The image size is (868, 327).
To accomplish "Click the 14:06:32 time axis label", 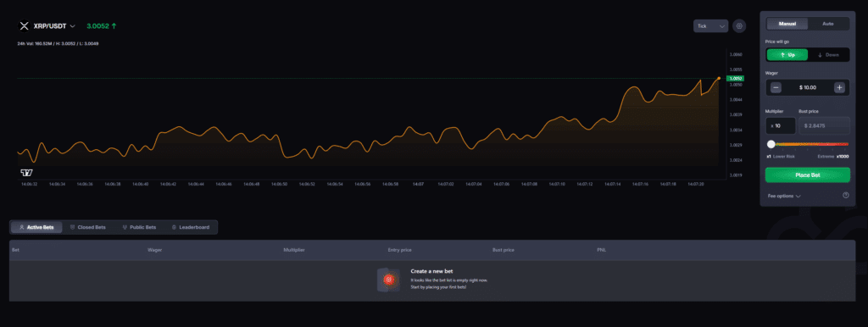I will [30, 184].
